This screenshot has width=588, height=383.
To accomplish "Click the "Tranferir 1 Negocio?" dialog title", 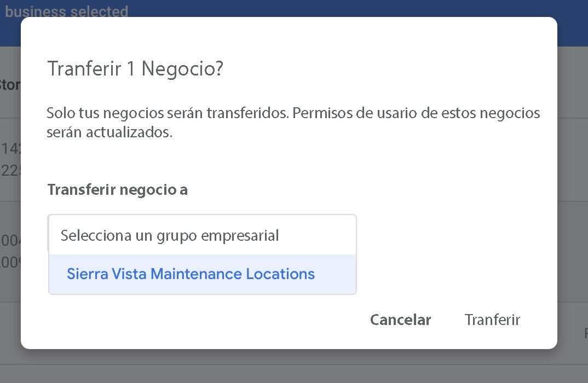I will (x=135, y=69).
